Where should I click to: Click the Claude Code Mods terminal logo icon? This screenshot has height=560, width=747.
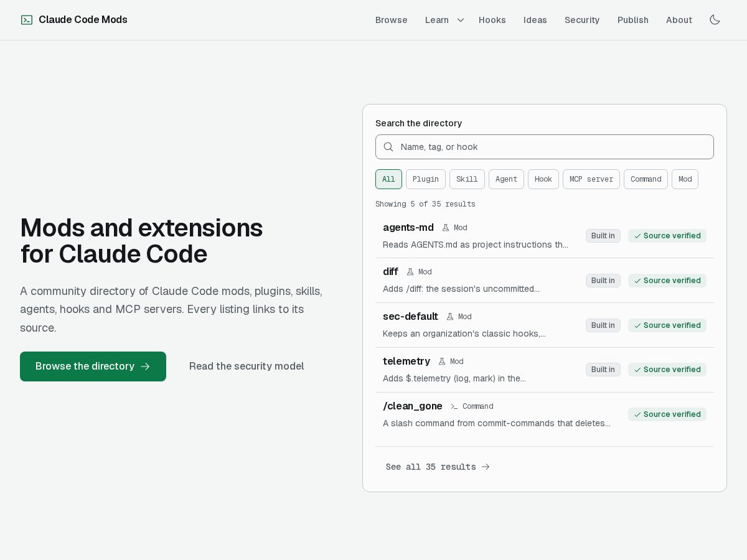(x=27, y=20)
